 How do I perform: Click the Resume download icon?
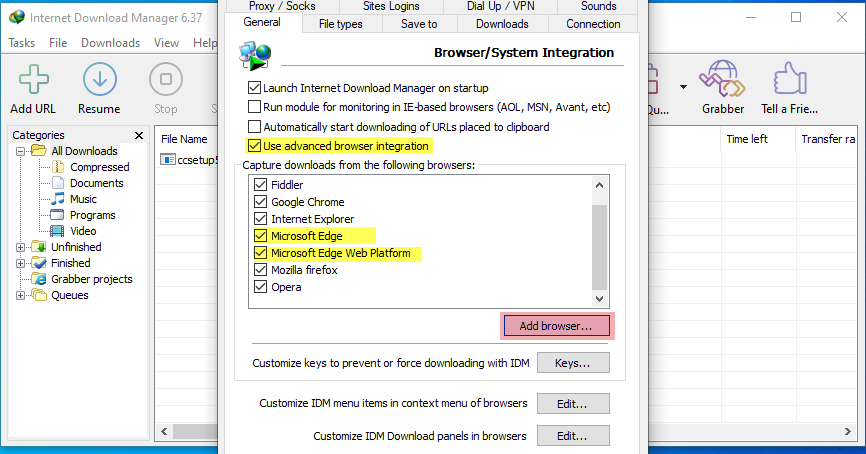pyautogui.click(x=99, y=79)
